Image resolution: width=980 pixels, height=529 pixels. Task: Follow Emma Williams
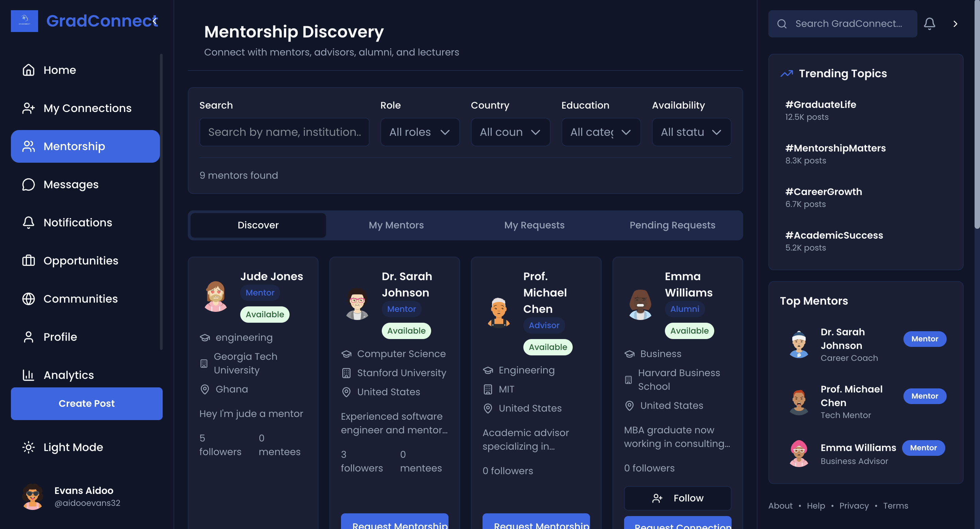tap(677, 498)
